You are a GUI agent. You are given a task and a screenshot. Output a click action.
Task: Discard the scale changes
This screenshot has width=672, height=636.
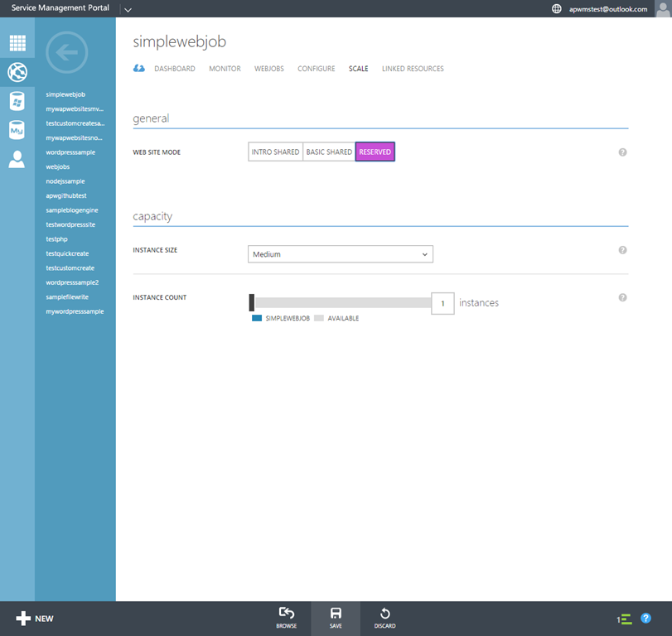384,618
